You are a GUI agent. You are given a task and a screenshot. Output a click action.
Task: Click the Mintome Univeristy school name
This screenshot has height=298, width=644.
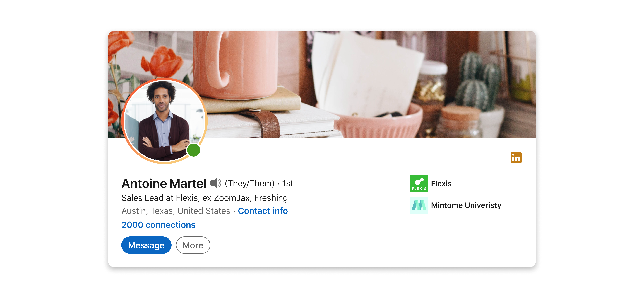click(x=466, y=205)
